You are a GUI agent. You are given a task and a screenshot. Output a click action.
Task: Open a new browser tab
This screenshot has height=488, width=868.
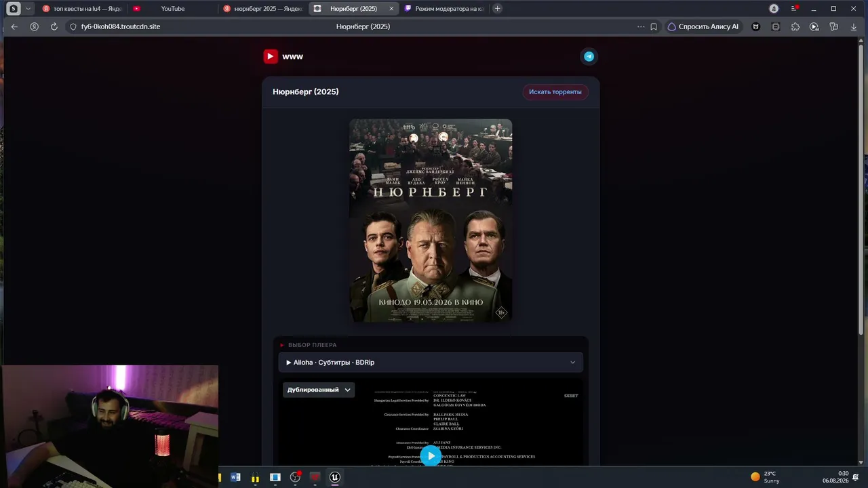(498, 9)
